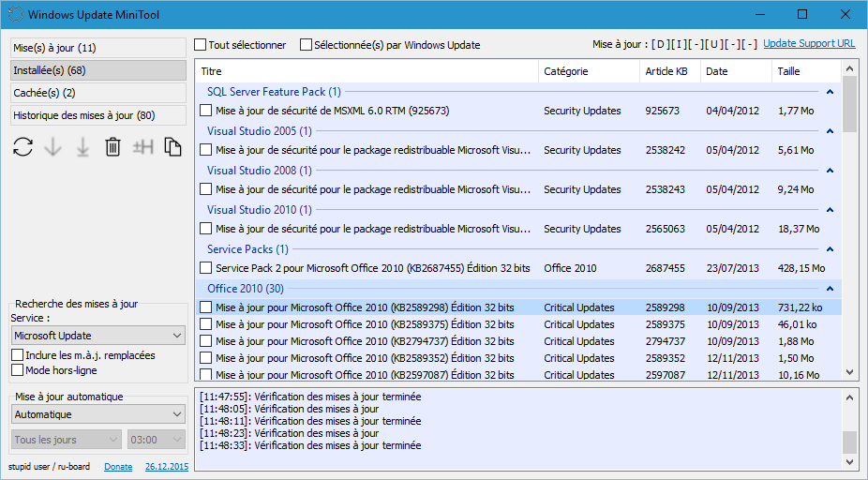Click update list scrollbar up arrow
The height and width of the screenshot is (480, 868).
(x=850, y=68)
